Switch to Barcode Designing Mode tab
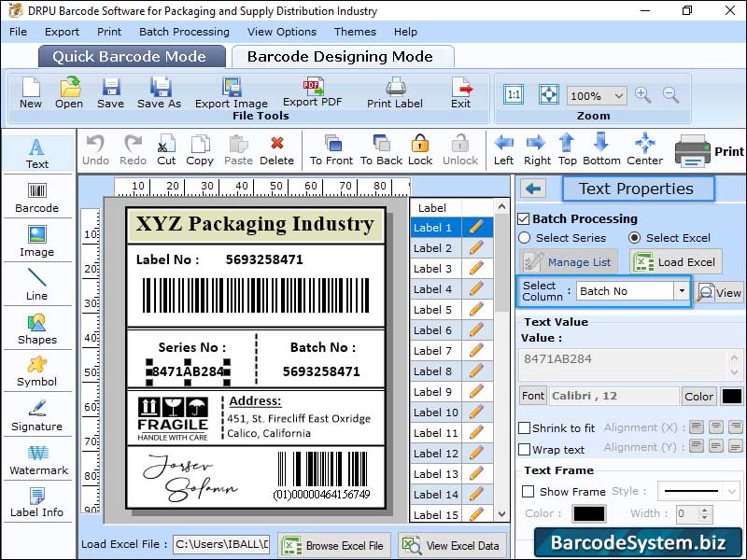Image resolution: width=747 pixels, height=560 pixels. (343, 57)
